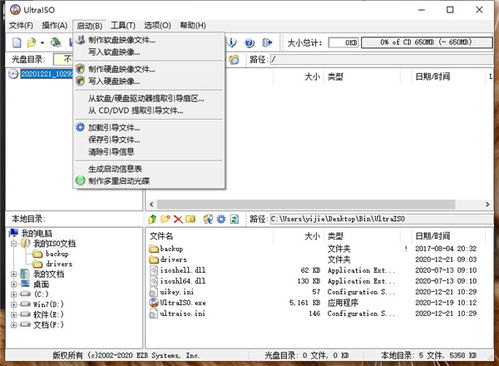The height and width of the screenshot is (366, 499).
Task: Click the refresh icon beside local path
Action: [x=234, y=219]
